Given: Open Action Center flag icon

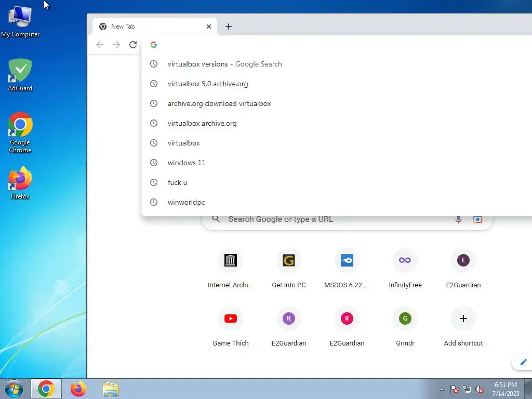Looking at the screenshot, I should (455, 389).
